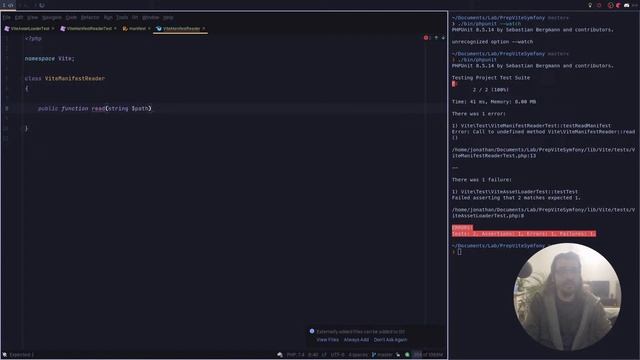Go to previous highlighted error arrow
This screenshot has width=640, height=360.
point(436,38)
